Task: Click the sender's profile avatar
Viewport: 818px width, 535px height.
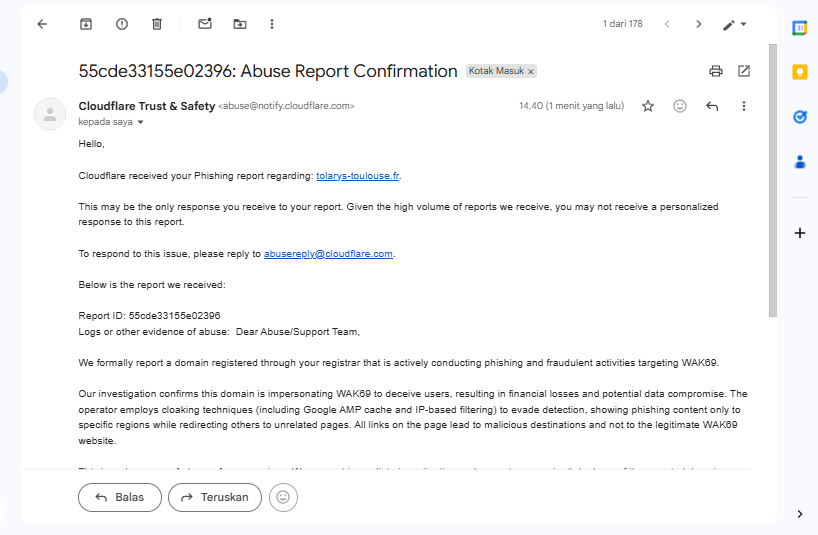Action: pos(50,114)
